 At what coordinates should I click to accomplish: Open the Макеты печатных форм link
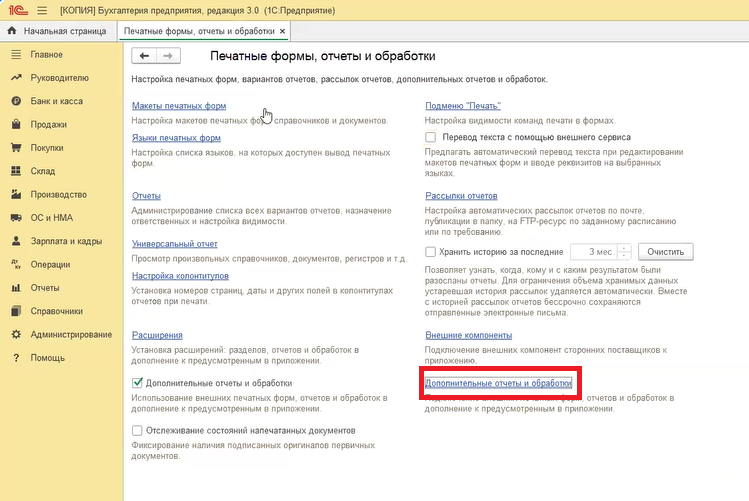pyautogui.click(x=179, y=106)
